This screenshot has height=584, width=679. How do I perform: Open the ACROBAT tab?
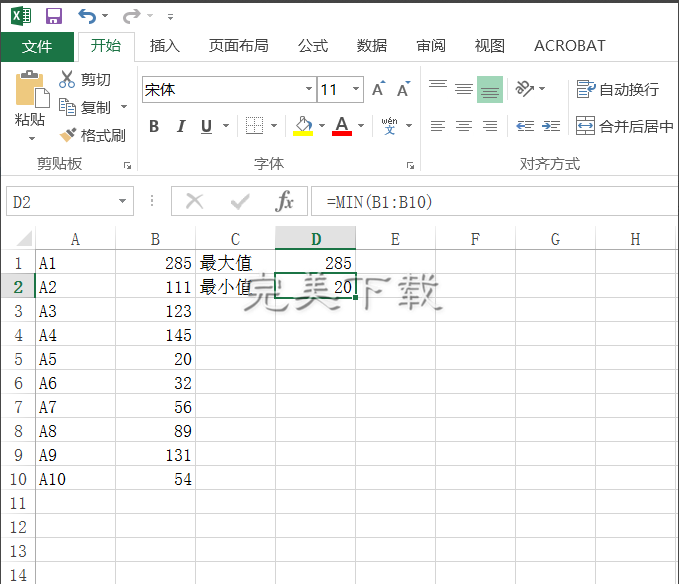[569, 45]
